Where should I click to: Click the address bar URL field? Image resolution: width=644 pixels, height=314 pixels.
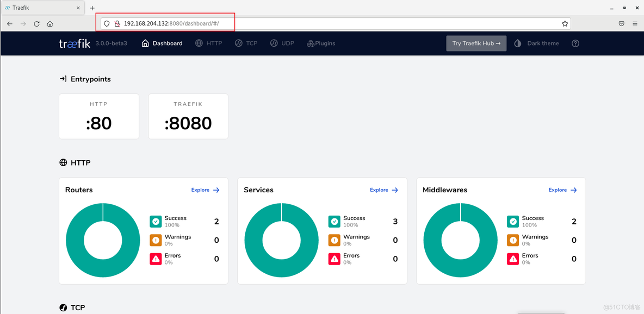point(326,24)
